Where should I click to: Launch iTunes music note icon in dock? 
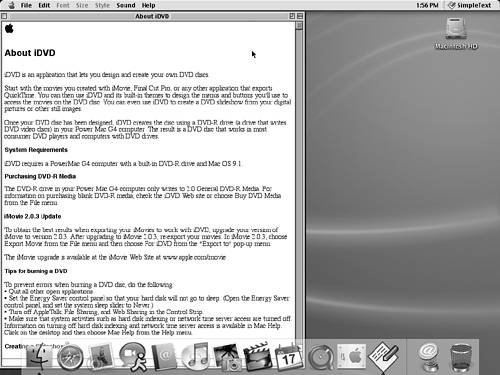(x=196, y=357)
